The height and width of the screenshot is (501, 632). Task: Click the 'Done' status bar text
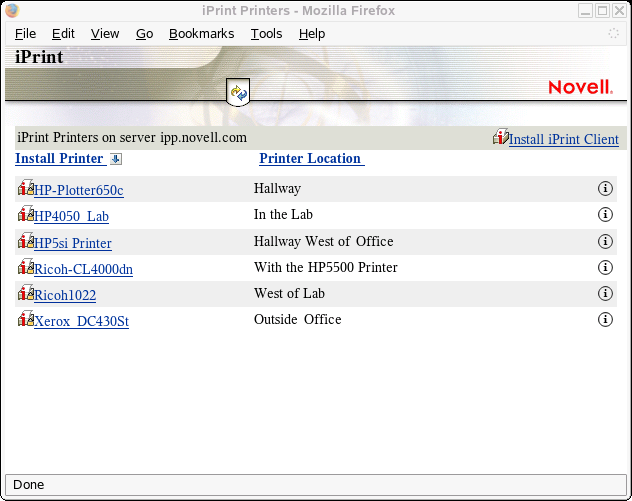coord(29,484)
